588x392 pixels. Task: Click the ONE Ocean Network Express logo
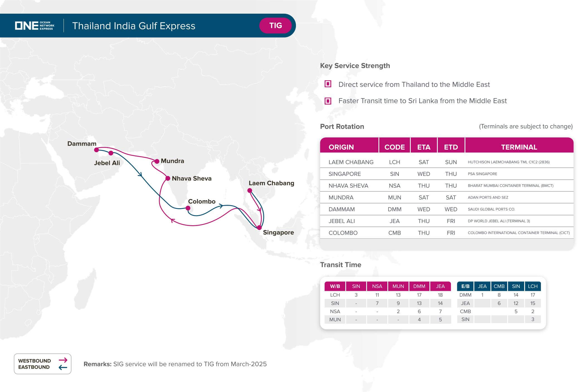[x=35, y=26]
